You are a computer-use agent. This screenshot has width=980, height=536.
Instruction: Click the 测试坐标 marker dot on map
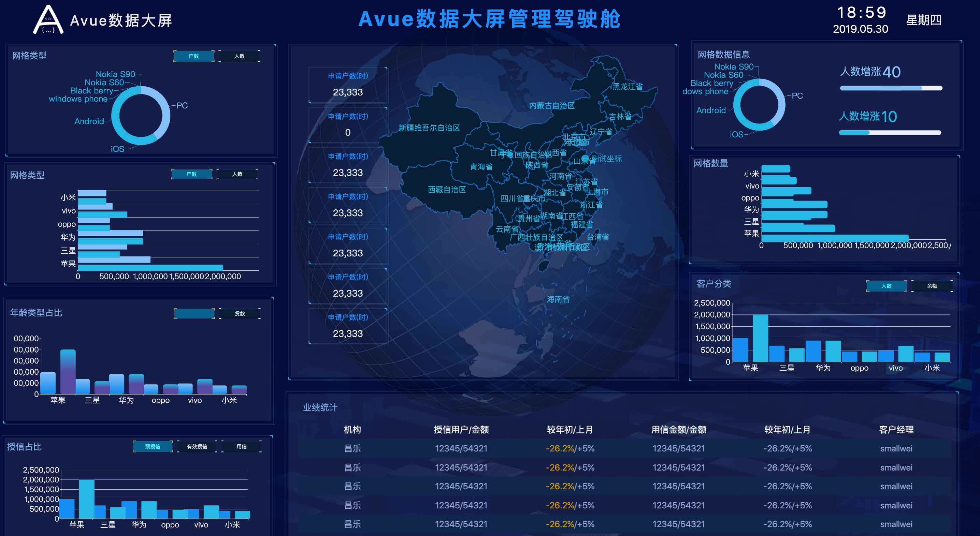[585, 158]
